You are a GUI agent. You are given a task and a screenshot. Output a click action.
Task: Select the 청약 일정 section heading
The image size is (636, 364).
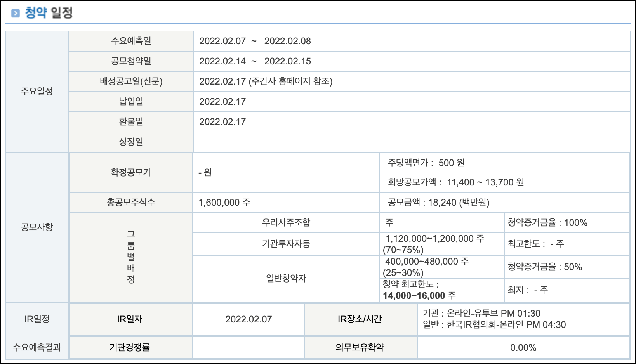[49, 13]
